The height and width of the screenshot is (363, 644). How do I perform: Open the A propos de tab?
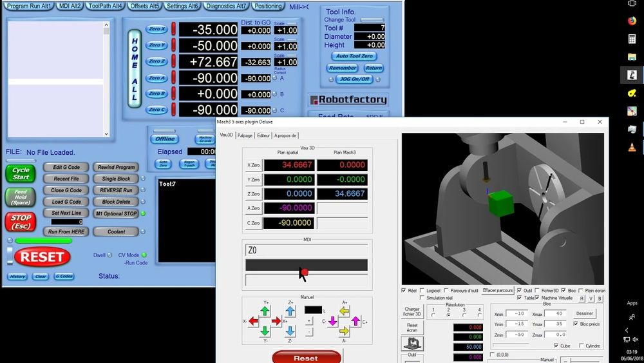click(285, 135)
